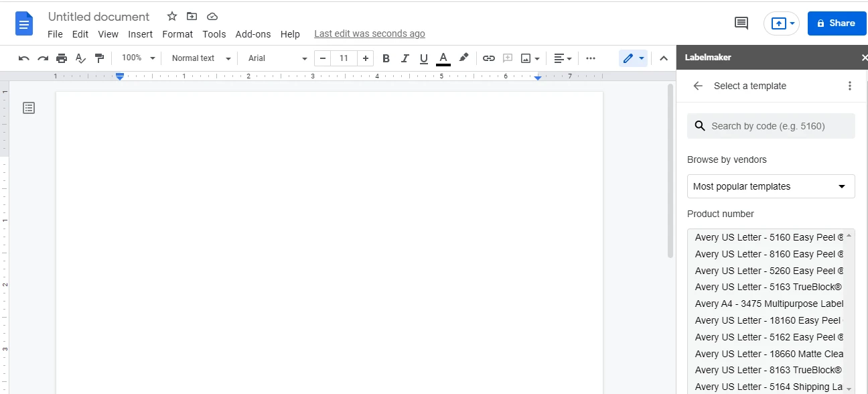Click the right margin ruler marker
868x394 pixels.
coord(538,78)
